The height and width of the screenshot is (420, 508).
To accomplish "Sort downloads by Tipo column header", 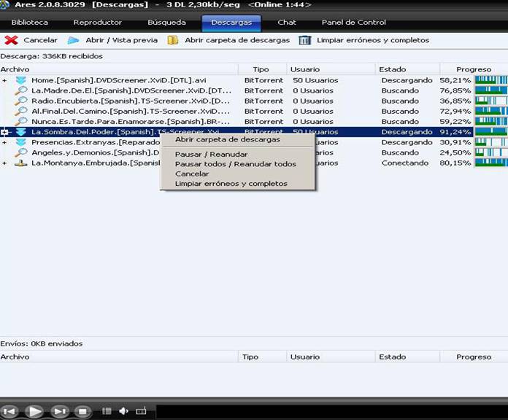I will pyautogui.click(x=263, y=69).
